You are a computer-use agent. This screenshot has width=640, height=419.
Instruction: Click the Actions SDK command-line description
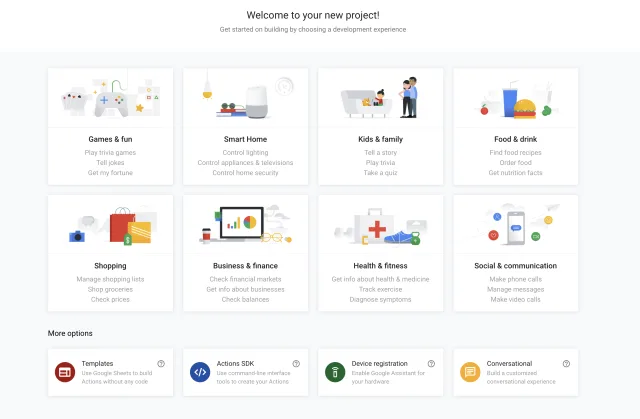click(x=253, y=377)
